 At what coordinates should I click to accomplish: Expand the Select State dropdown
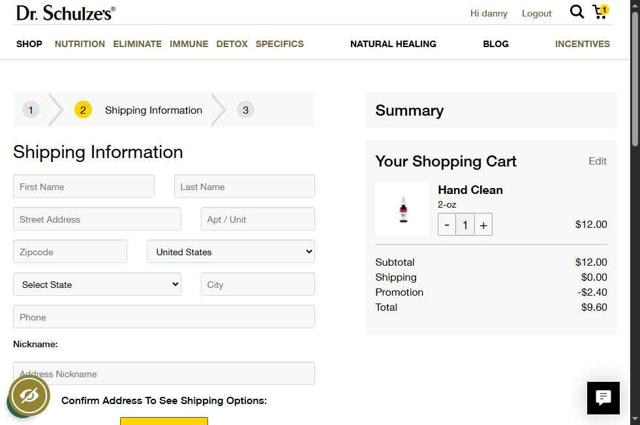[x=97, y=285]
